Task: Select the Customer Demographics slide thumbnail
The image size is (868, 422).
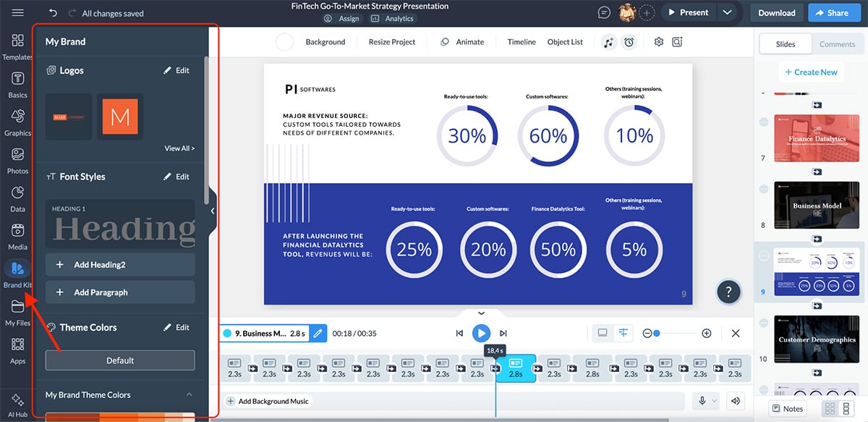Action: pyautogui.click(x=816, y=339)
